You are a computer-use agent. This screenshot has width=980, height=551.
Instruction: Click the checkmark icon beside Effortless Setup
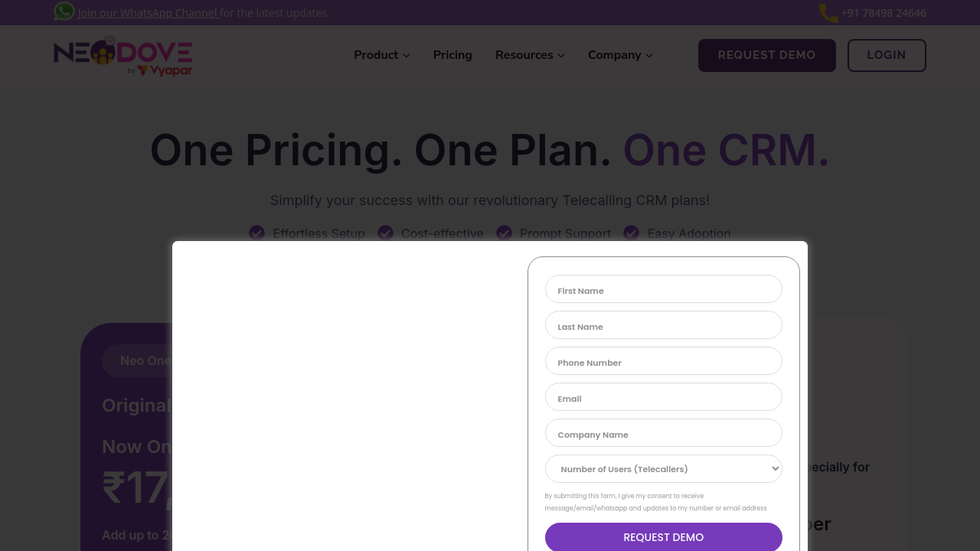click(257, 233)
